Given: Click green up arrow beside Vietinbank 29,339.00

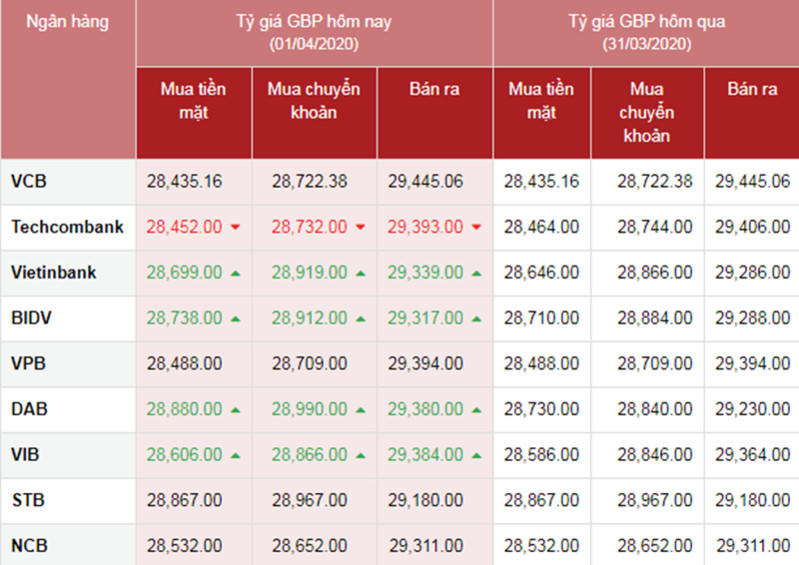Looking at the screenshot, I should click(x=476, y=272).
